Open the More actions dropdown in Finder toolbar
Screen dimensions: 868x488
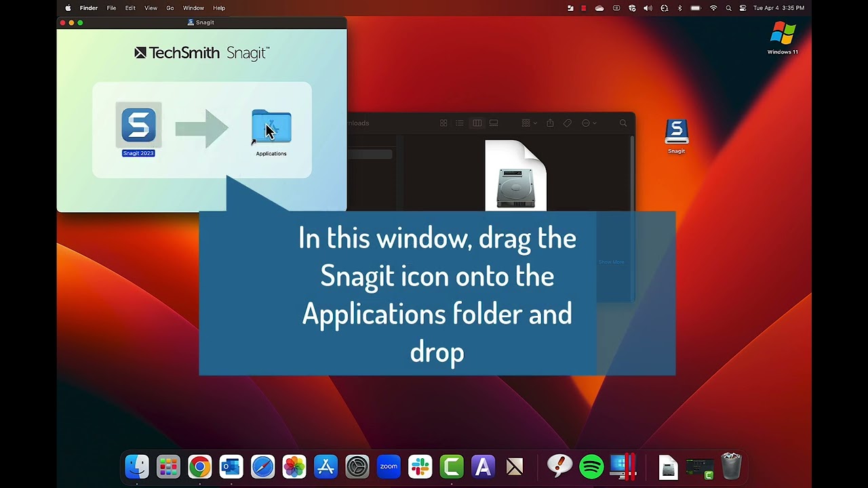pos(589,123)
